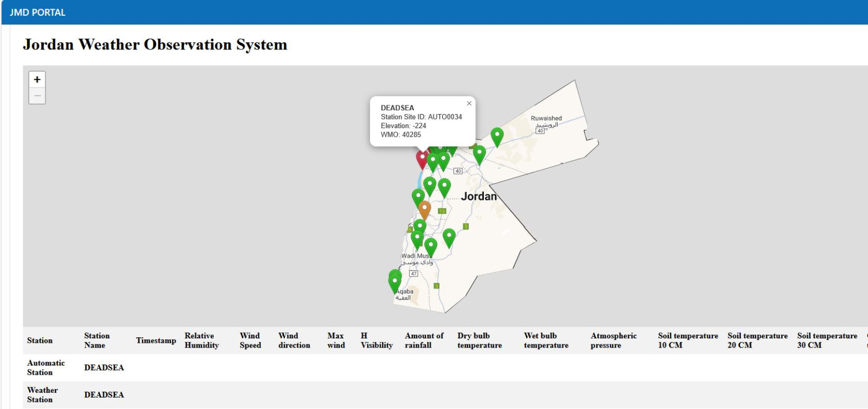
Task: Zoom in on the map
Action: [37, 79]
